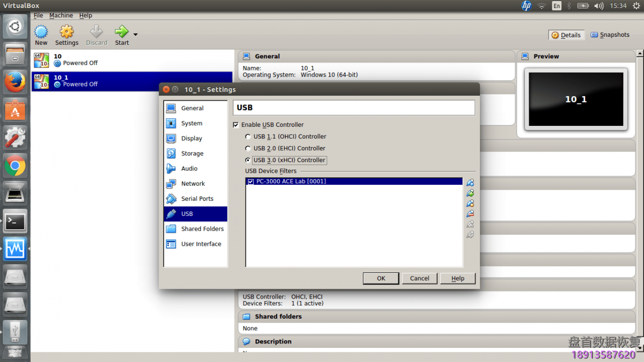
Task: Confirm settings by clicking OK
Action: click(x=380, y=278)
